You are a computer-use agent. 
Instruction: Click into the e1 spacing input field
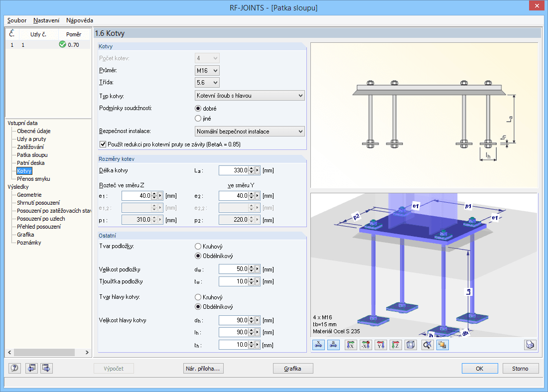tap(137, 196)
